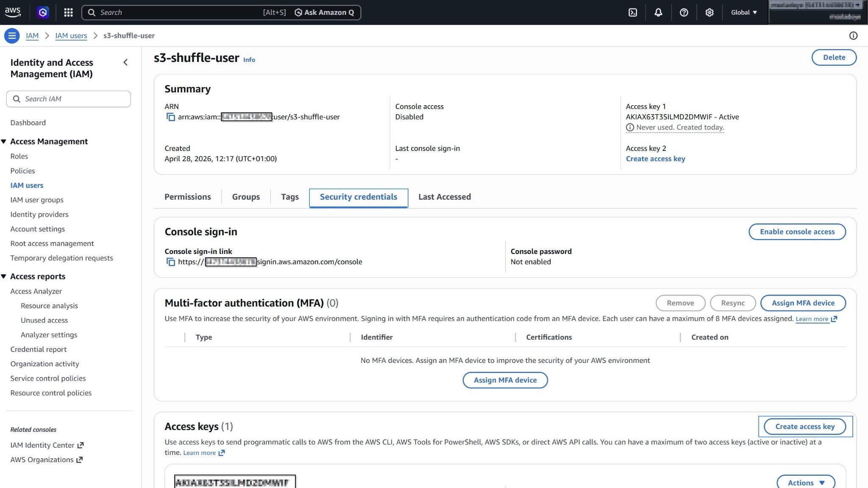Image resolution: width=868 pixels, height=488 pixels.
Task: Click Assign MFA device below empty table
Action: point(505,380)
